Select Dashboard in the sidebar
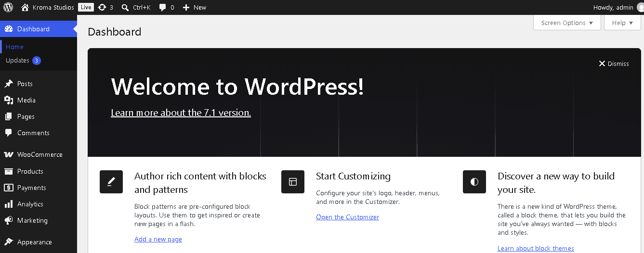Screen dimensions: 644x253 coord(39,29)
